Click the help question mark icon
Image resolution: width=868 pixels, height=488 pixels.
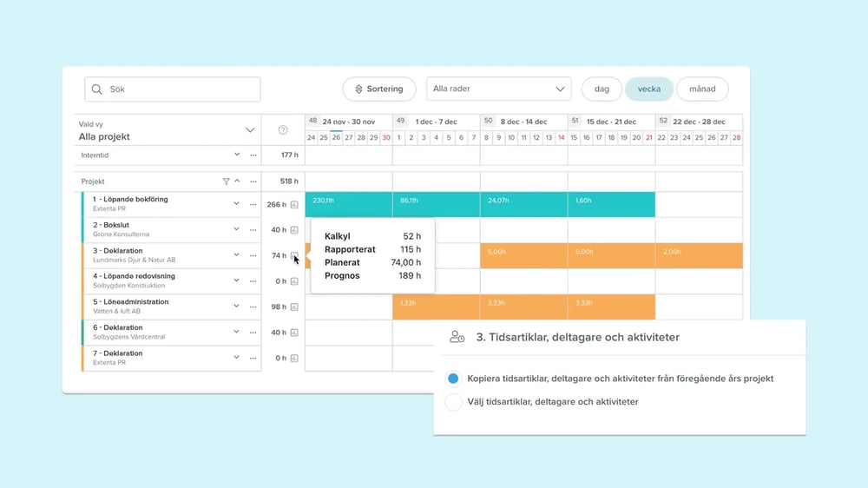(x=283, y=130)
